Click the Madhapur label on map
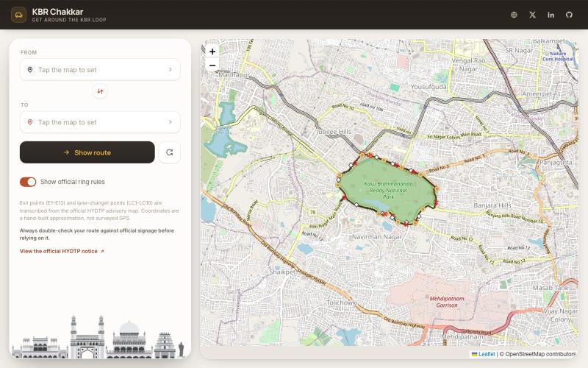Screen dimensions: 588x368 234,75
